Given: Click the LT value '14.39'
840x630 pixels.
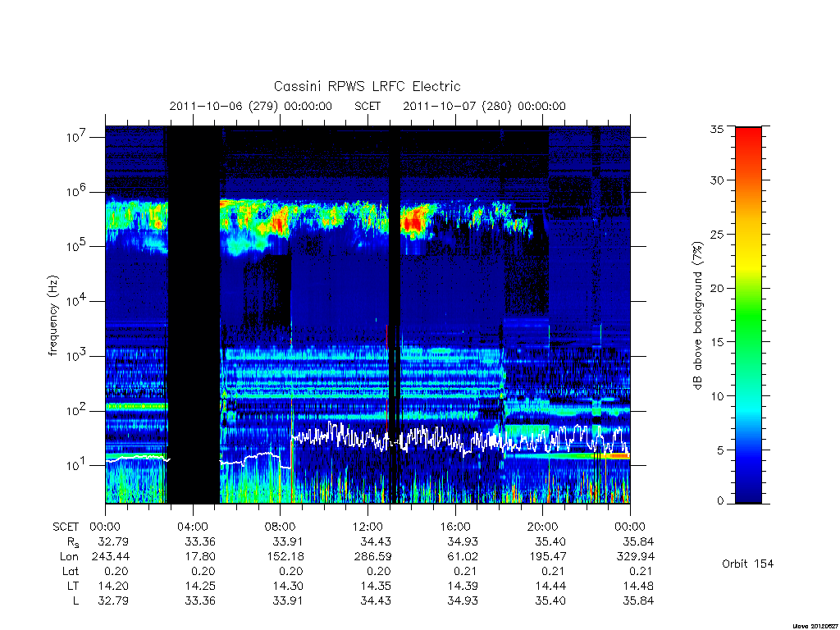Looking at the screenshot, I should click(463, 586).
